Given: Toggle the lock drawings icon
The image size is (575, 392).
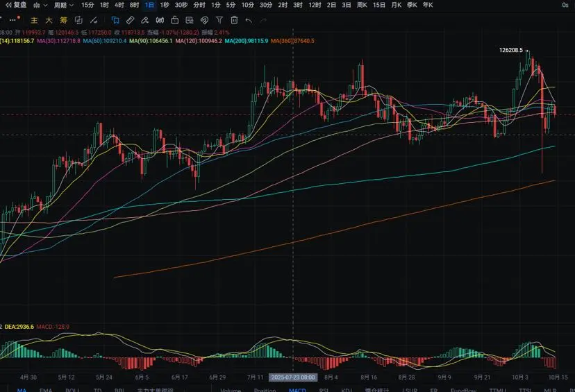Looking at the screenshot, I should [x=175, y=20].
